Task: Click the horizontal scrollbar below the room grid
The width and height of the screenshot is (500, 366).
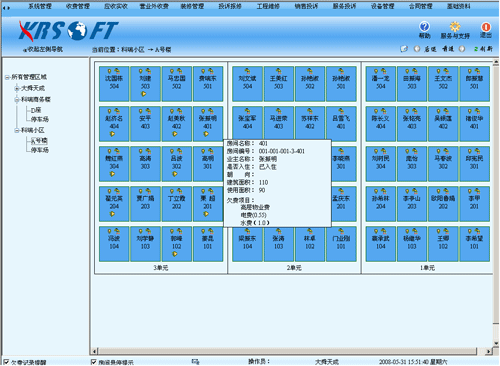Action: click(292, 351)
